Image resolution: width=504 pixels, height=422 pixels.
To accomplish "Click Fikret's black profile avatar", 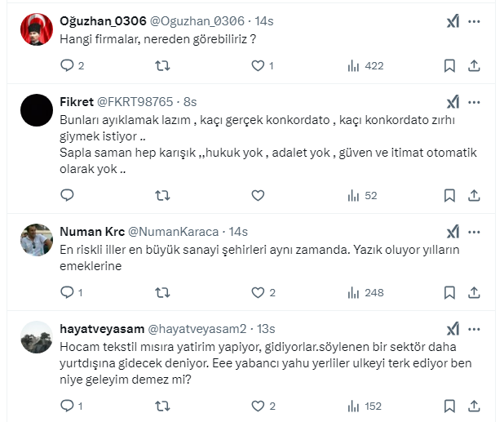I will point(36,109).
